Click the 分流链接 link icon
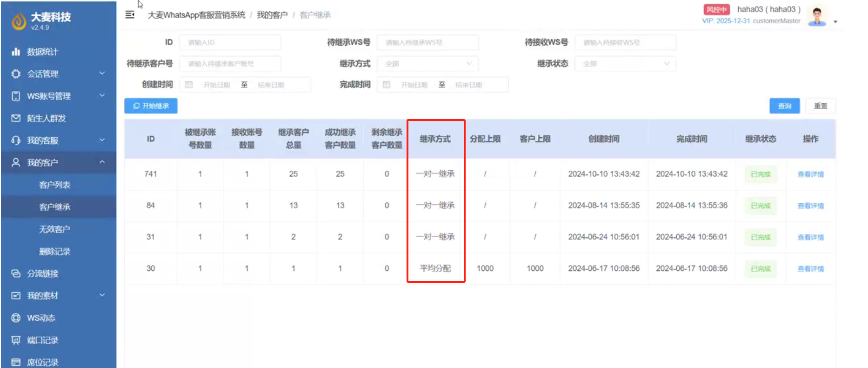This screenshot has width=868, height=368. coord(16,274)
